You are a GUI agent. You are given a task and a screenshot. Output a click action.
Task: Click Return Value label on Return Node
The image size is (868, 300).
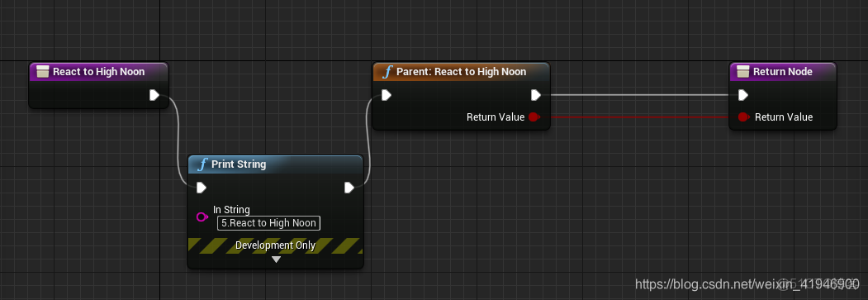point(784,117)
